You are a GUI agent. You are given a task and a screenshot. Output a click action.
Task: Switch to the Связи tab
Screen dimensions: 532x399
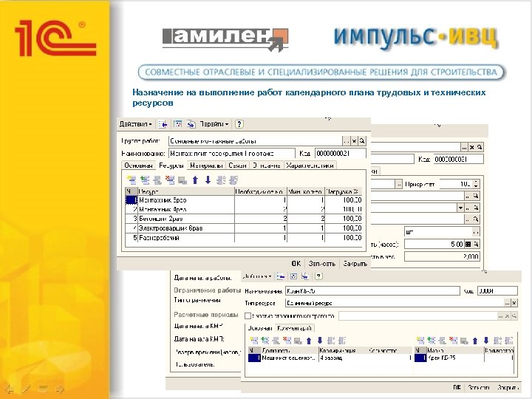(x=237, y=166)
